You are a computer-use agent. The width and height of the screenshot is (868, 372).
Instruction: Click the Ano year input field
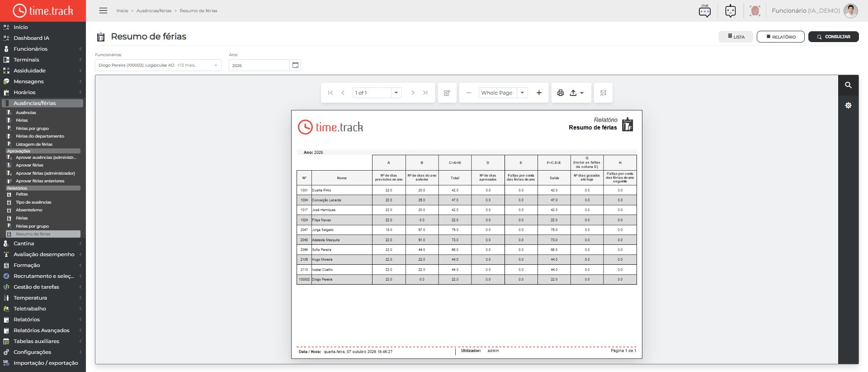(259, 65)
